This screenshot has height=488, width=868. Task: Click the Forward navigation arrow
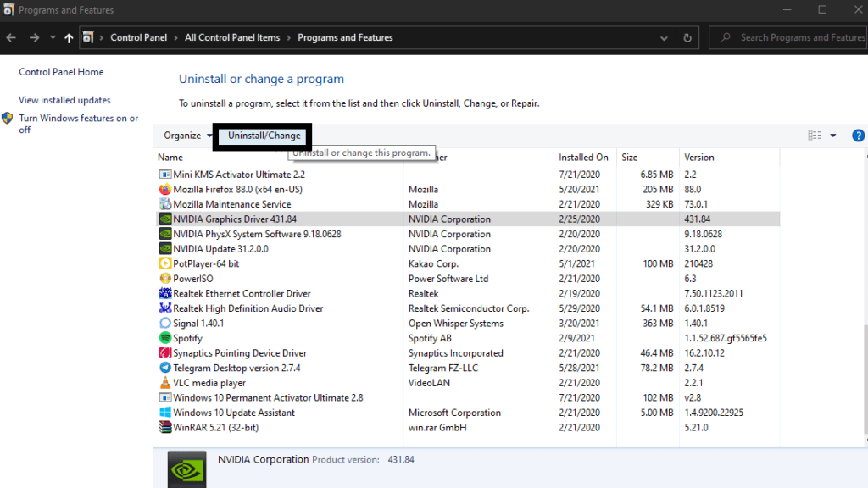(x=34, y=37)
